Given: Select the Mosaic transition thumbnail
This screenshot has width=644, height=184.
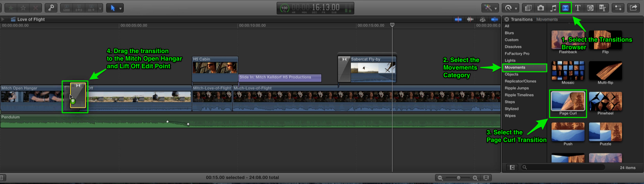Looking at the screenshot, I should (x=568, y=71).
